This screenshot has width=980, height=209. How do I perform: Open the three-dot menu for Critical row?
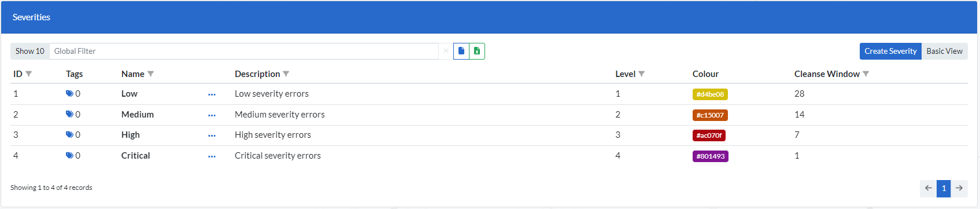tap(212, 156)
